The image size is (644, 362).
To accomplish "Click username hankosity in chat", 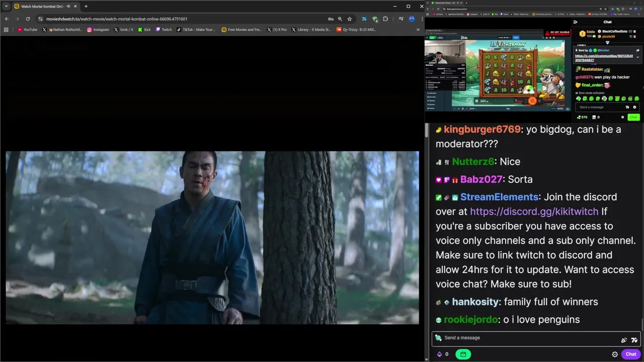I will [475, 302].
